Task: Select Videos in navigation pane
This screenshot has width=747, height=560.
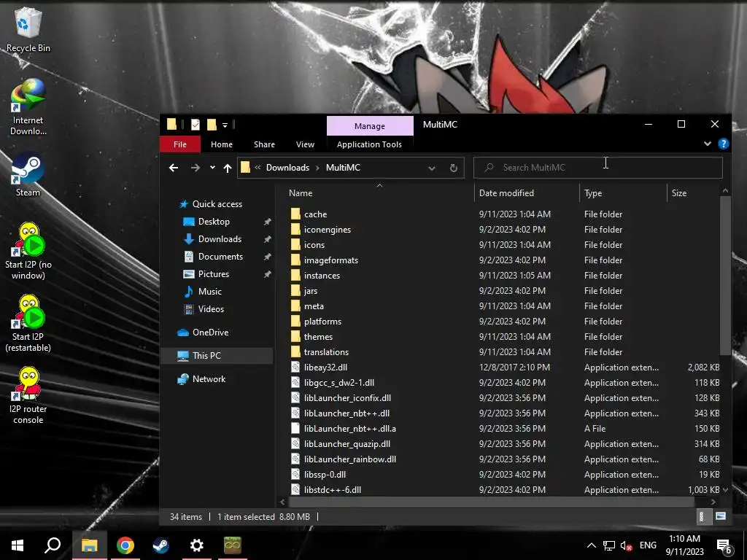Action: (x=211, y=309)
